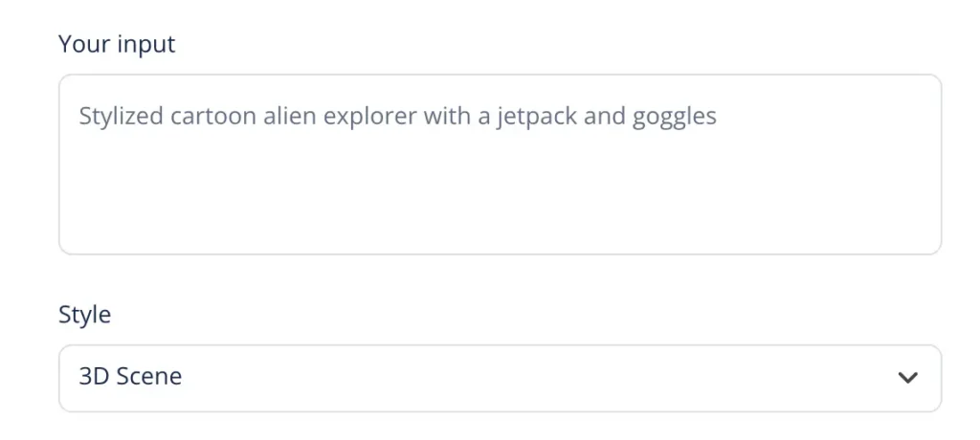The image size is (980, 440).
Task: Expand style options using the down arrow
Action: (907, 378)
